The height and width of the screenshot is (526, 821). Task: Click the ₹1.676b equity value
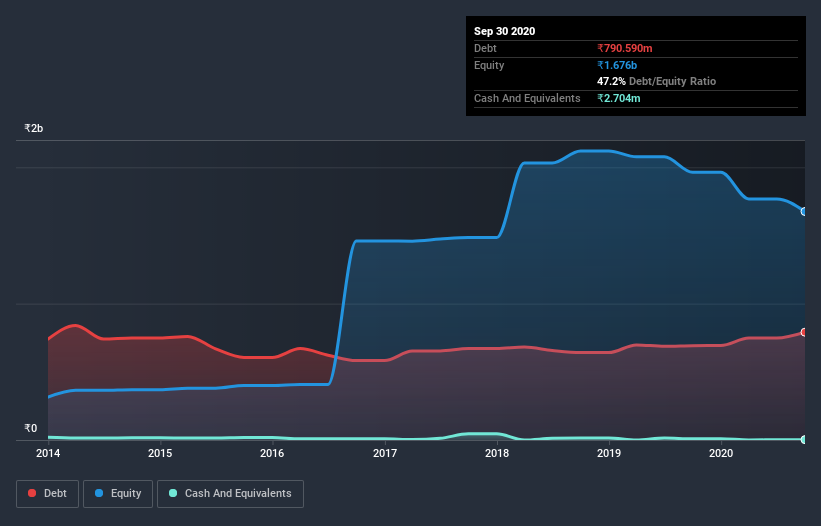pyautogui.click(x=617, y=65)
